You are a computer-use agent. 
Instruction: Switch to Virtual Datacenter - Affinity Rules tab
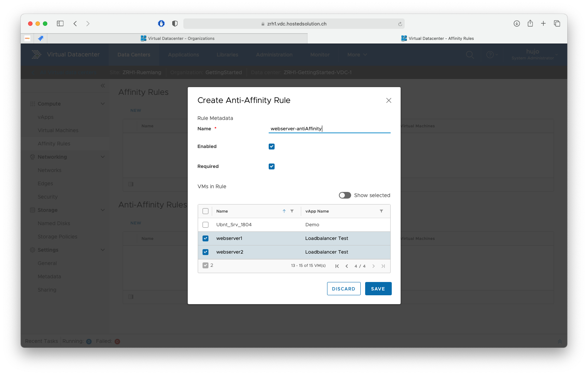[437, 38]
